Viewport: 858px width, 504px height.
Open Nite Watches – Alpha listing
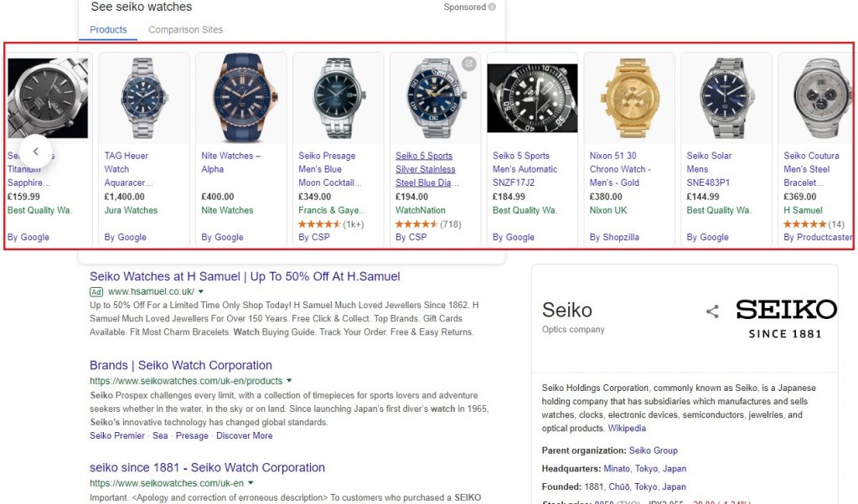(x=230, y=162)
